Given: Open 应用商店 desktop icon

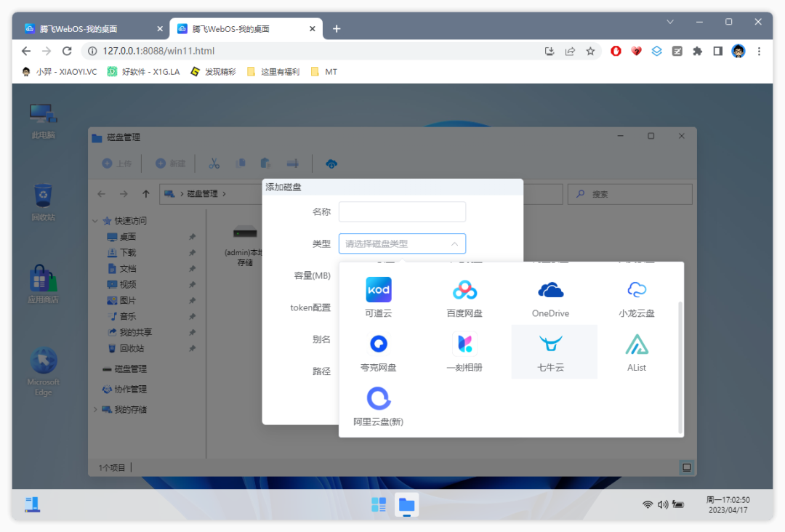Looking at the screenshot, I should 43,284.
